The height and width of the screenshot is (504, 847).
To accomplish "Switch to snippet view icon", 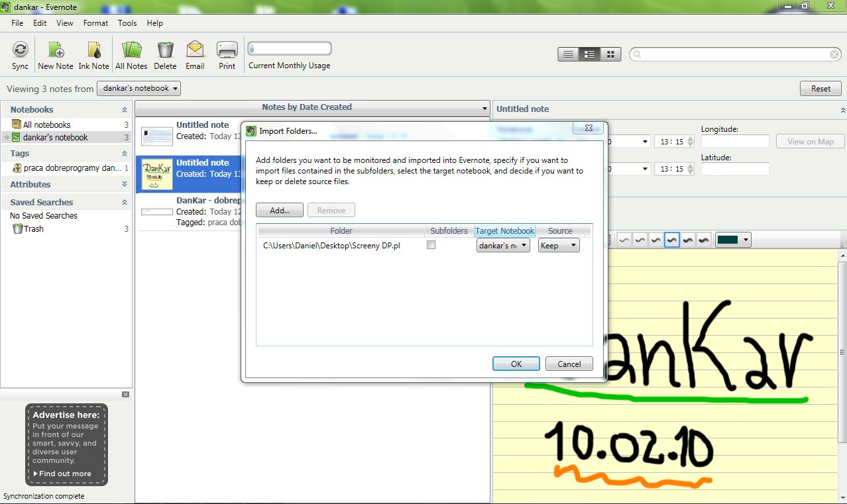I will coord(589,54).
